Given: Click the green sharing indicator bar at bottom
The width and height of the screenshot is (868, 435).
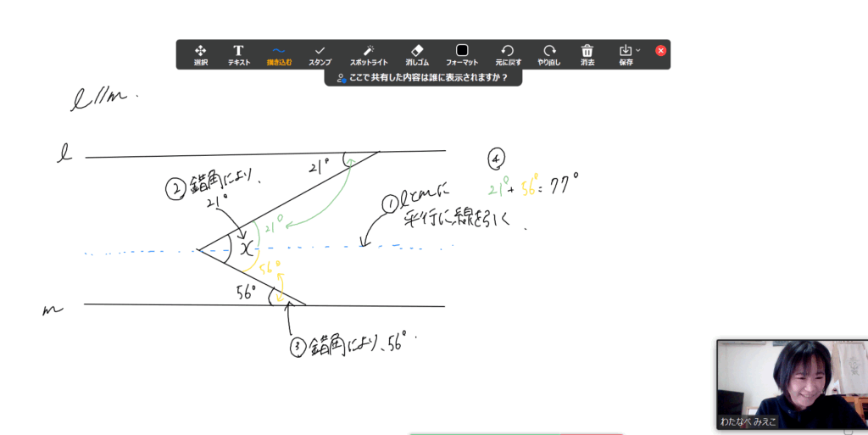Looking at the screenshot, I should (x=483, y=433).
